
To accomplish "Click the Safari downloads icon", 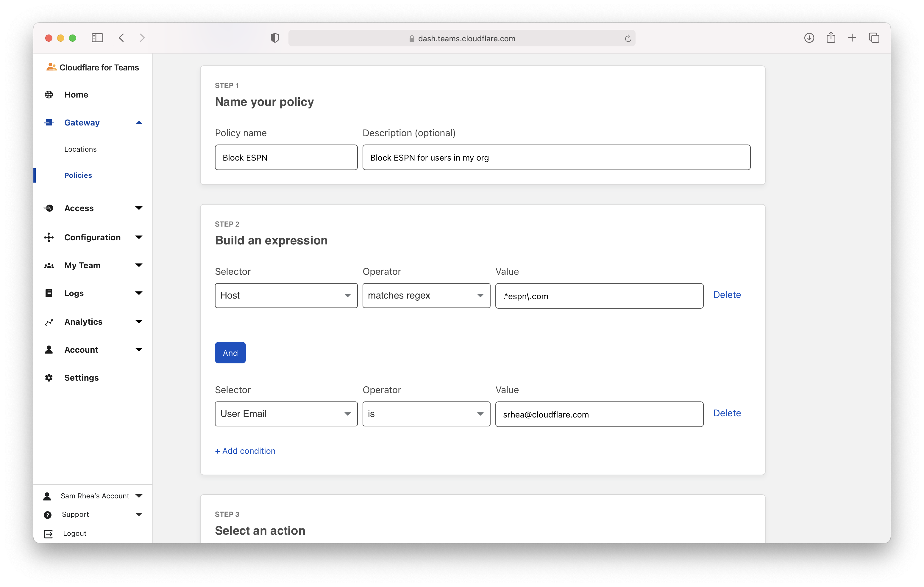I will pyautogui.click(x=809, y=38).
